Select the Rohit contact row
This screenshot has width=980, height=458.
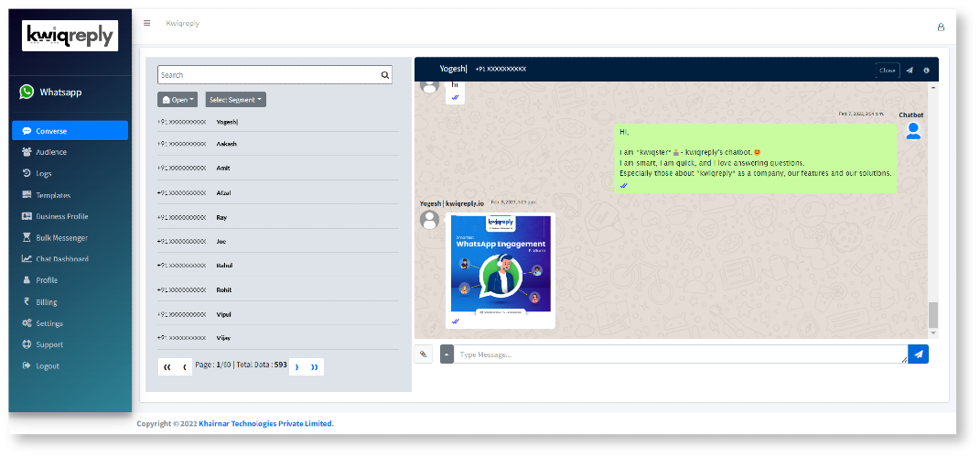(x=278, y=289)
